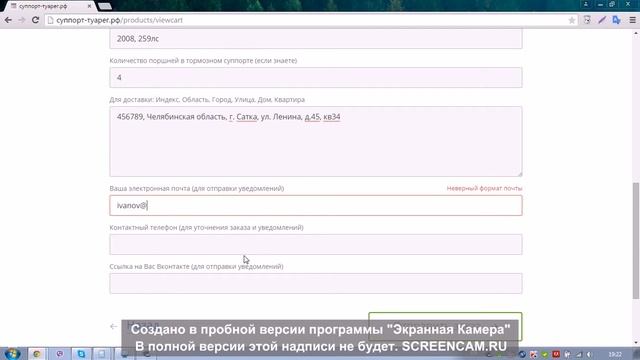The width and height of the screenshot is (640, 360).
Task: Click label Количество поршней в тормозном суппорте
Action: 203,60
